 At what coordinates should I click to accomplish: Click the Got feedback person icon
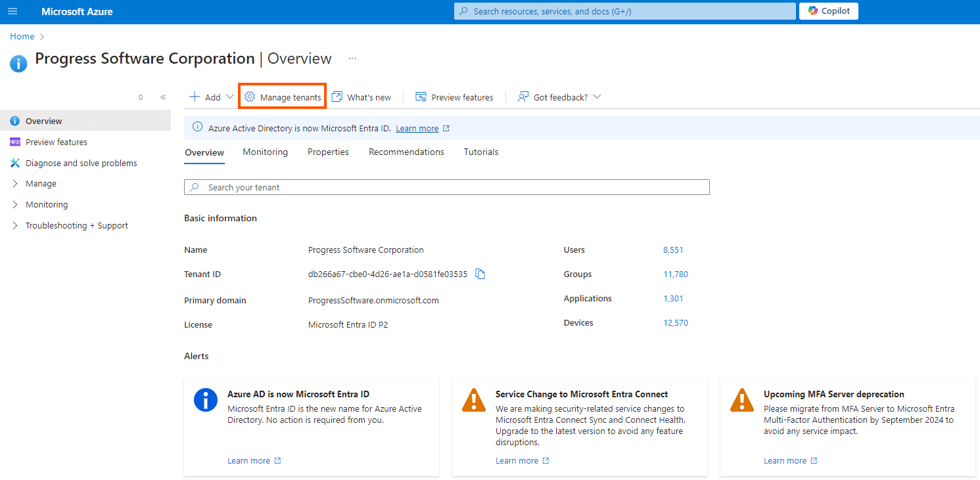[x=523, y=97]
